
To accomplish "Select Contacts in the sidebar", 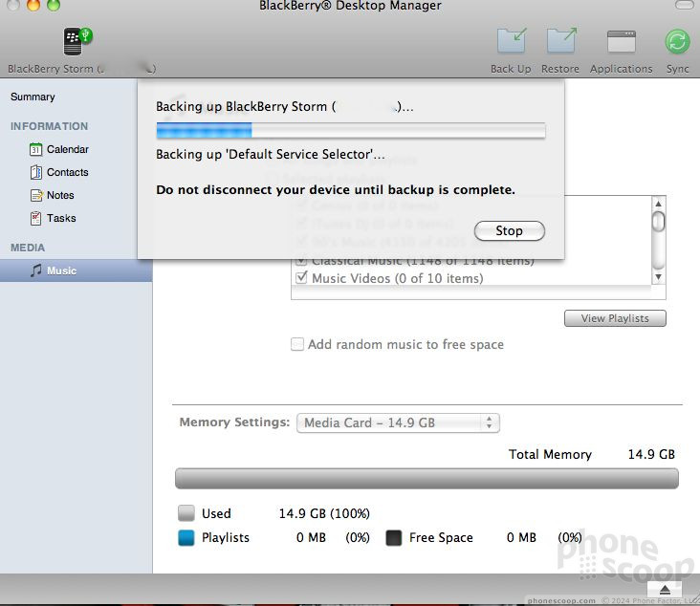I will (67, 172).
